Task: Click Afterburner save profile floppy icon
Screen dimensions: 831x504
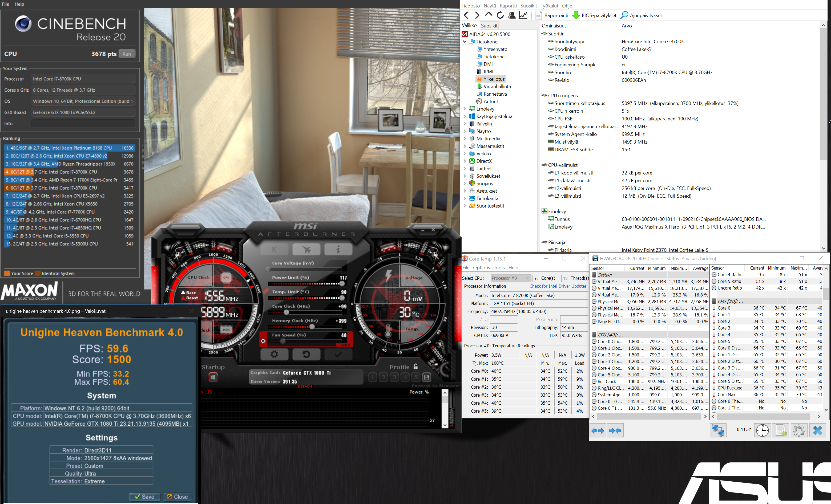Action: point(427,377)
